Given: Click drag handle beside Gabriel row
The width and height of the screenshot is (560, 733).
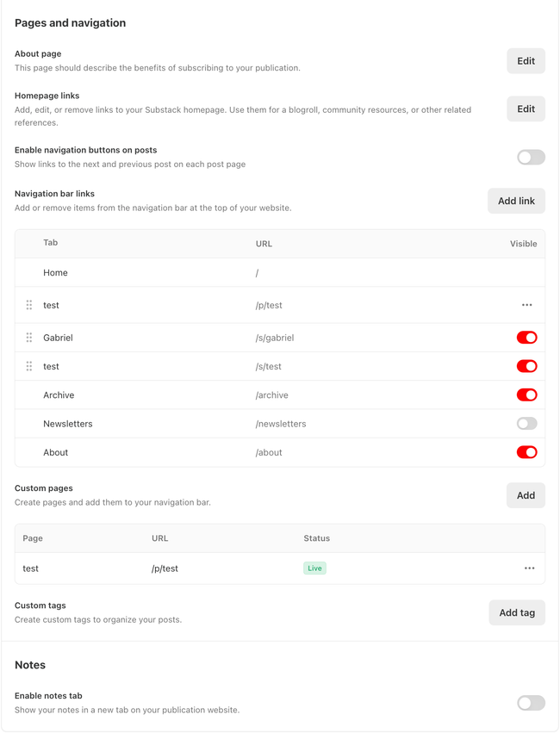Looking at the screenshot, I should 29,338.
